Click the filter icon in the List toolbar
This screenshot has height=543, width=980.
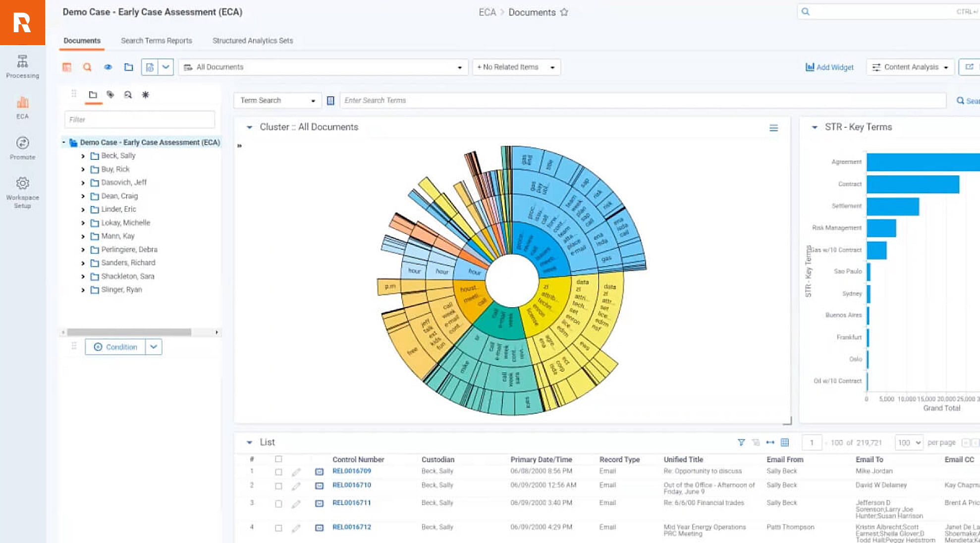click(741, 442)
